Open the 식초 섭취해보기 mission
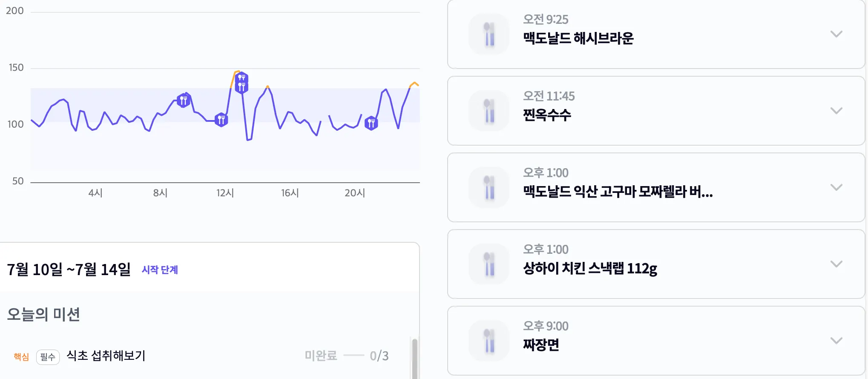Viewport: 868px width, 379px height. (x=106, y=356)
